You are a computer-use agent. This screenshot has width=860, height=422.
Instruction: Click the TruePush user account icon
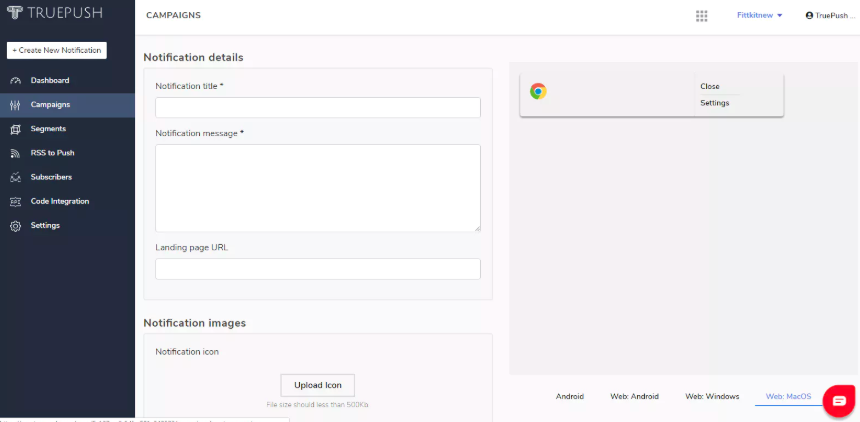click(809, 15)
